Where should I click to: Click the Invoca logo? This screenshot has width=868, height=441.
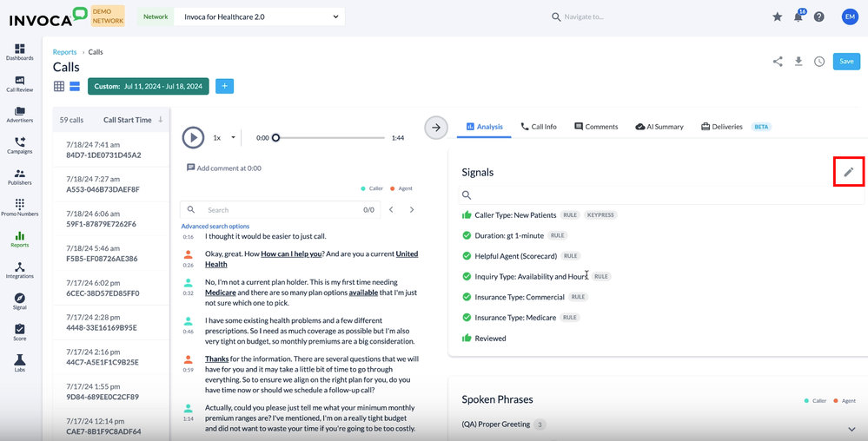49,16
